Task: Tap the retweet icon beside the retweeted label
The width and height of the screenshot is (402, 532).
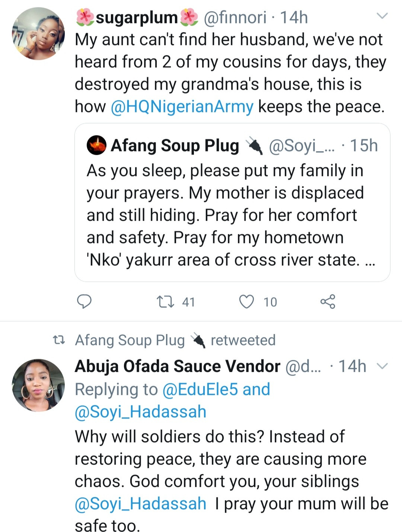Action: pos(59,340)
